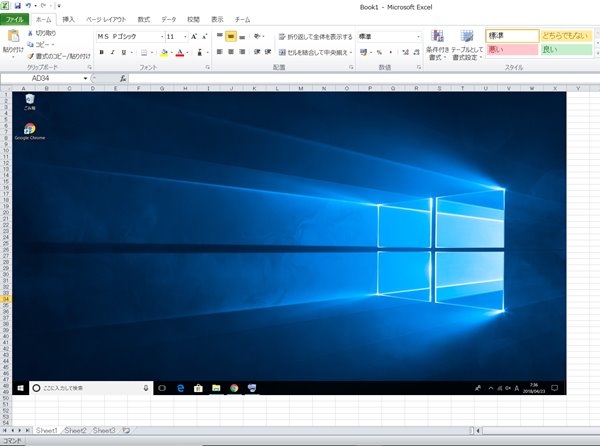This screenshot has height=446, width=600.
Task: Activate the format painter 書式のコピー/貼り付け
Action: 59,56
